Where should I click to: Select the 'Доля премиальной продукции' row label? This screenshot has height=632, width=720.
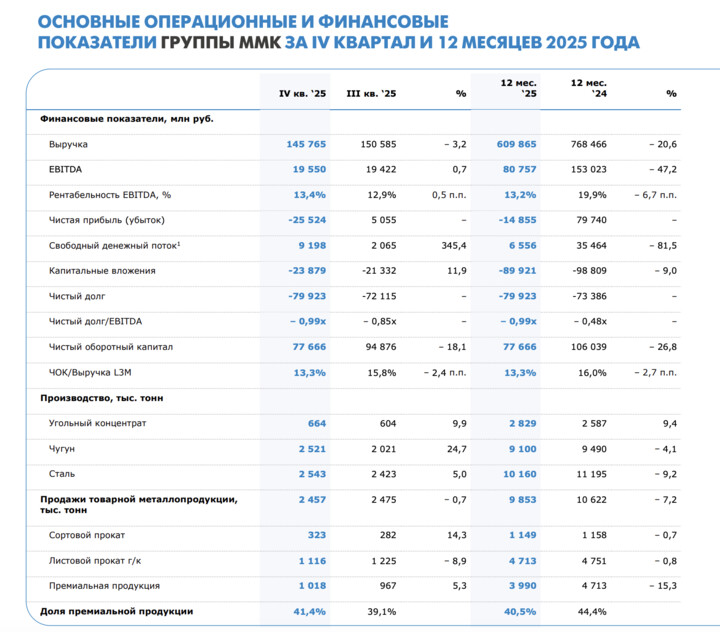pos(116,610)
